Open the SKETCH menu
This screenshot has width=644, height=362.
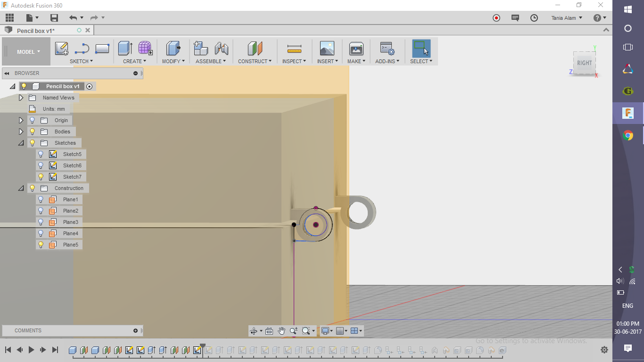[82, 61]
